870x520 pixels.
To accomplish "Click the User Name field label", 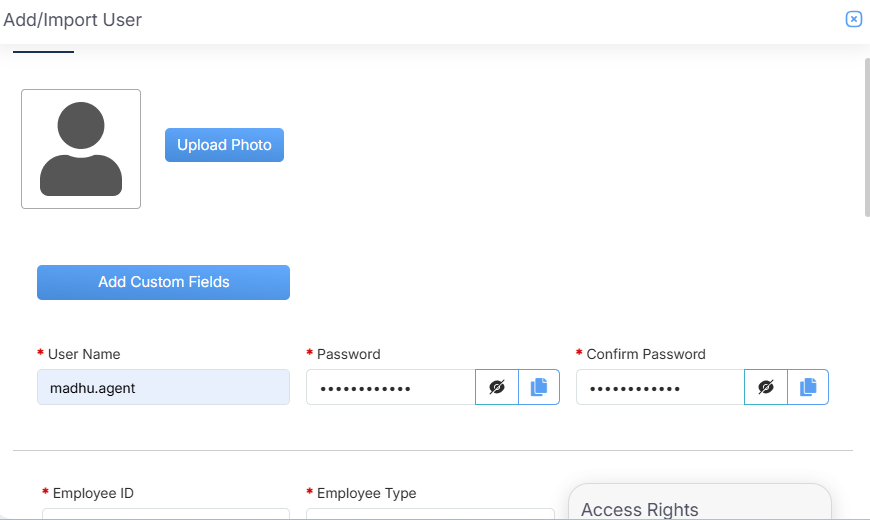I will [x=84, y=354].
